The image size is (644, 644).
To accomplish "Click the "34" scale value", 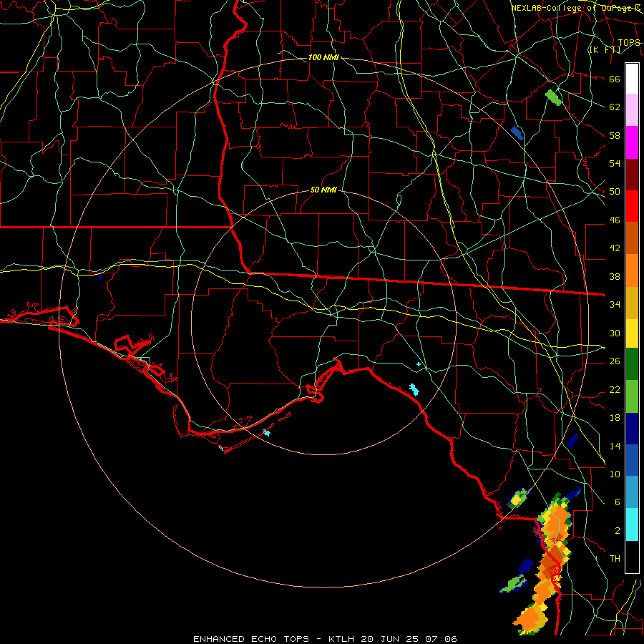I will 615,304.
